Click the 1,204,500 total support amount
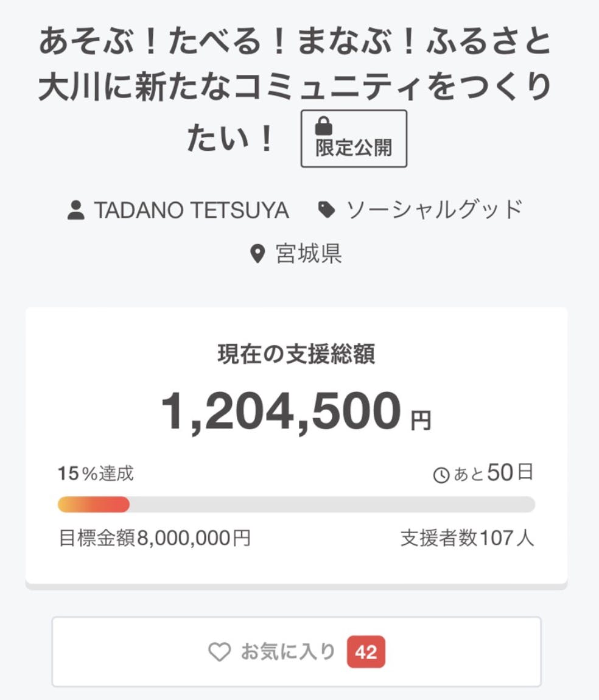599x700 pixels. click(x=281, y=412)
